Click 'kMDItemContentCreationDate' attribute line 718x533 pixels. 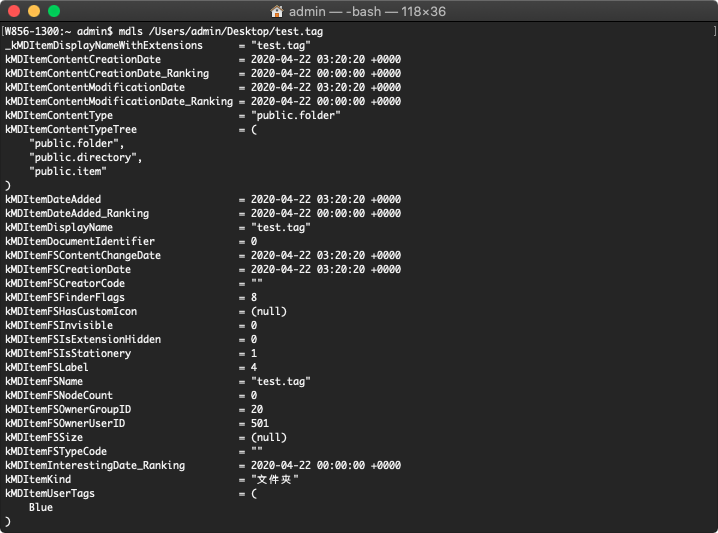click(203, 60)
